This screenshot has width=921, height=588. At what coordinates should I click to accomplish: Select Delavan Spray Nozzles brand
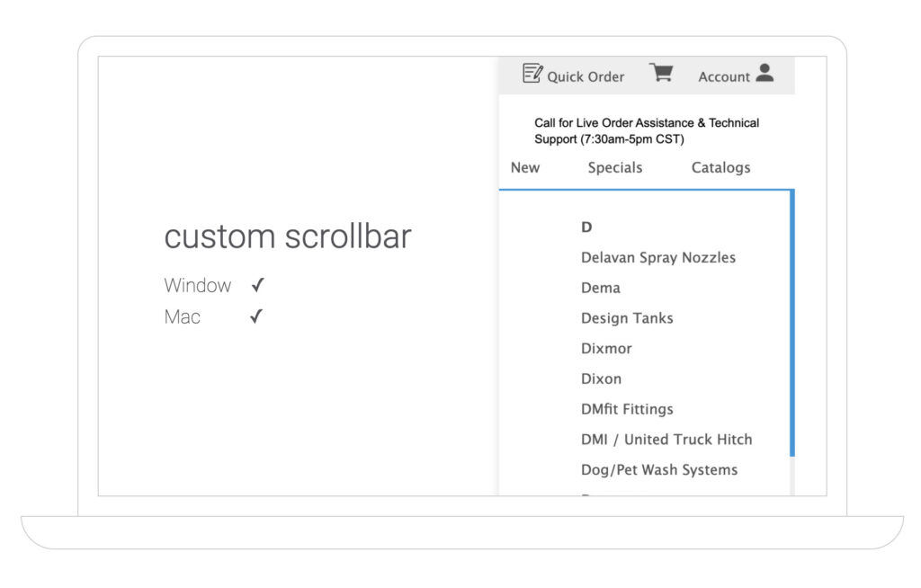pos(658,257)
